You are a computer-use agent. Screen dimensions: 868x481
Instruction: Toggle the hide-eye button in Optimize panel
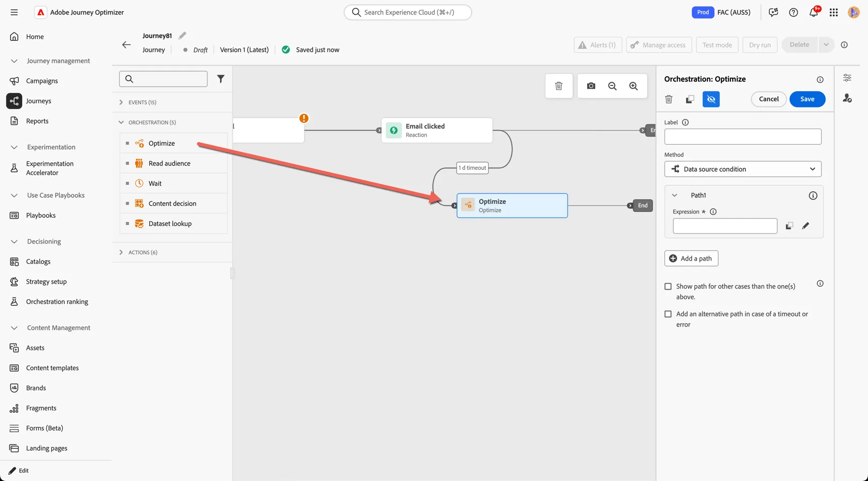pyautogui.click(x=711, y=99)
